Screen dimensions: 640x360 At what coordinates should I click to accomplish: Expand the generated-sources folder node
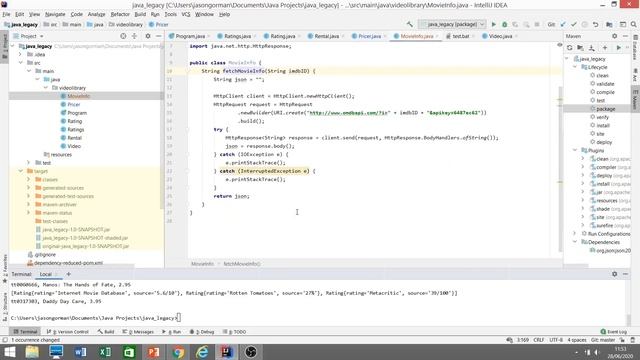point(29,187)
